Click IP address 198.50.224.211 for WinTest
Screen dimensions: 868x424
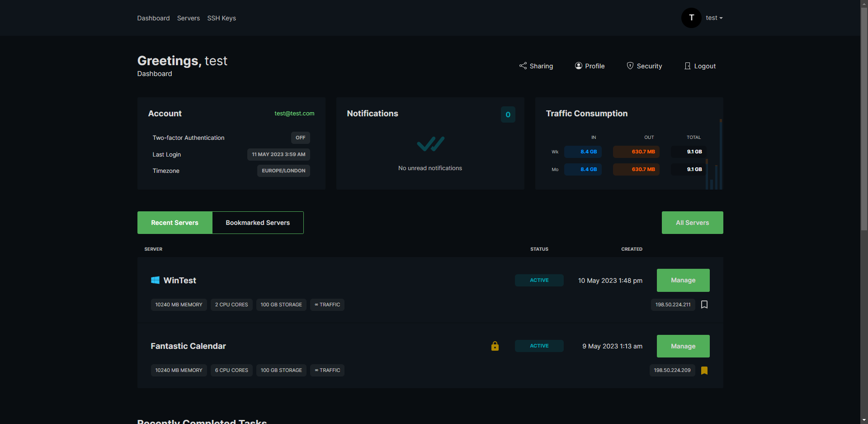coord(673,305)
